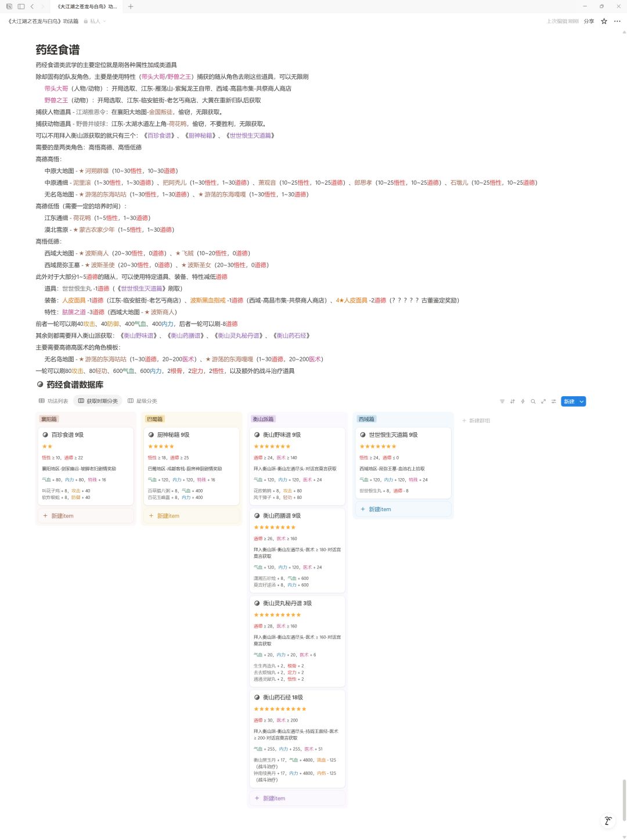Expand the 私人 privacy dropdown
This screenshot has width=627, height=840.
tap(105, 21)
